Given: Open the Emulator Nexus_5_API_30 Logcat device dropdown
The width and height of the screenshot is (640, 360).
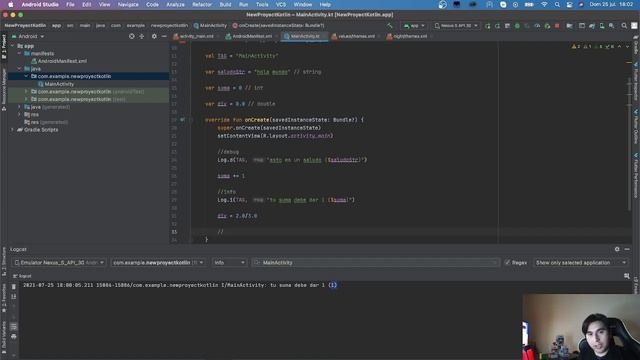Looking at the screenshot, I should (59, 262).
